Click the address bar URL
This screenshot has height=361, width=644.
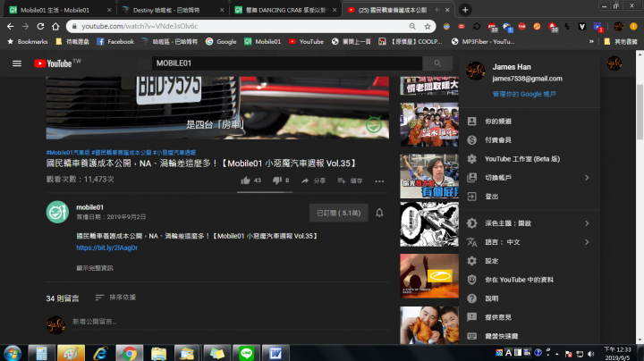[140, 26]
